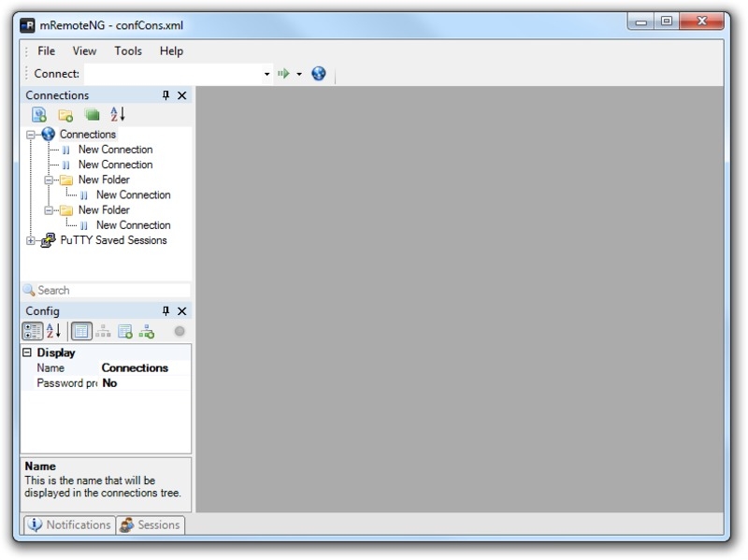
Task: Collapse the first New Folder node
Action: pos(49,180)
